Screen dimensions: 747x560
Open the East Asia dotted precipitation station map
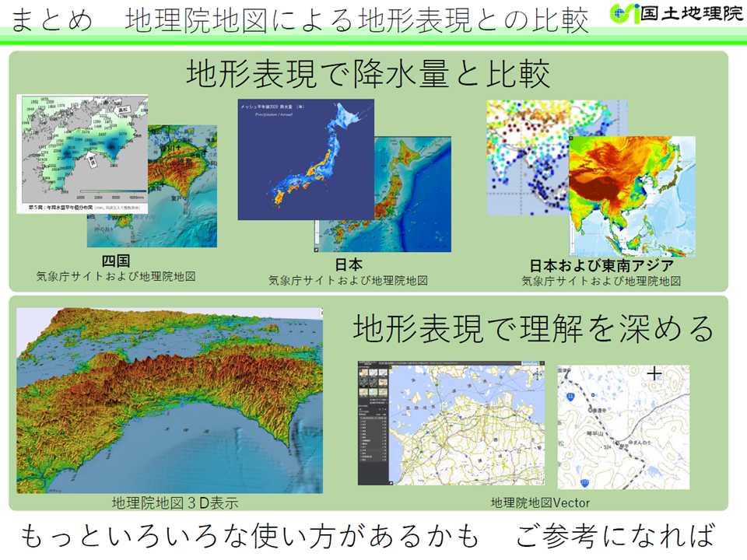pos(528,157)
